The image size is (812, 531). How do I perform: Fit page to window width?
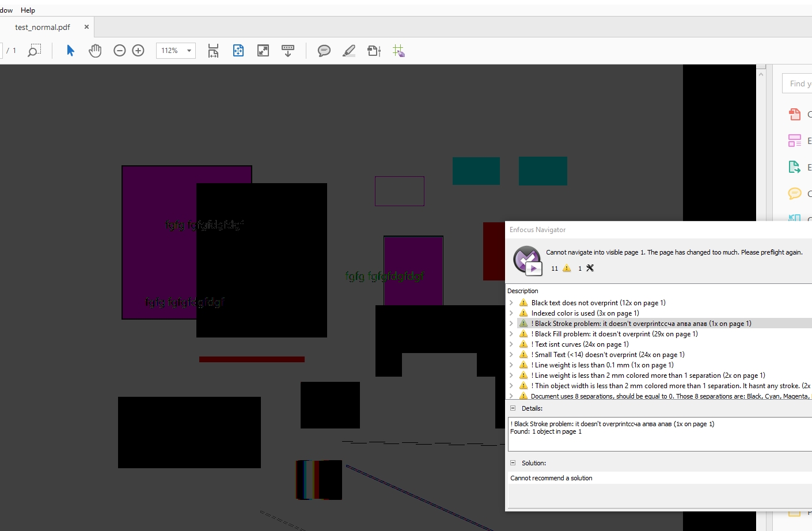pos(213,51)
